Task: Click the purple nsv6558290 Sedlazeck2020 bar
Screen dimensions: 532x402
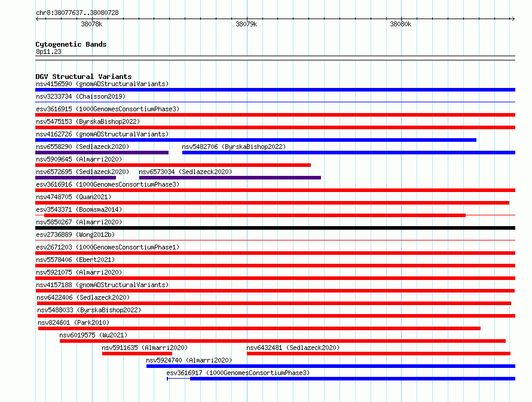Action: pos(102,153)
